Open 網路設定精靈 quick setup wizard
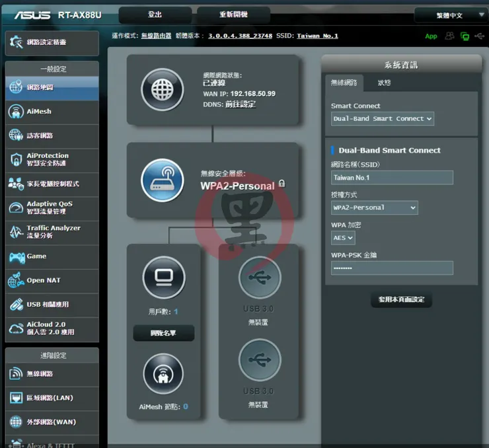 (x=52, y=42)
